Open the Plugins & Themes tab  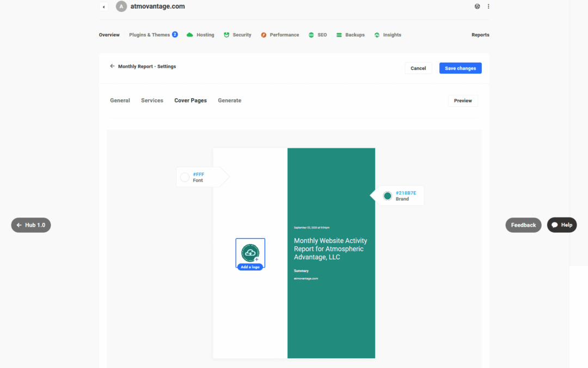pyautogui.click(x=150, y=35)
